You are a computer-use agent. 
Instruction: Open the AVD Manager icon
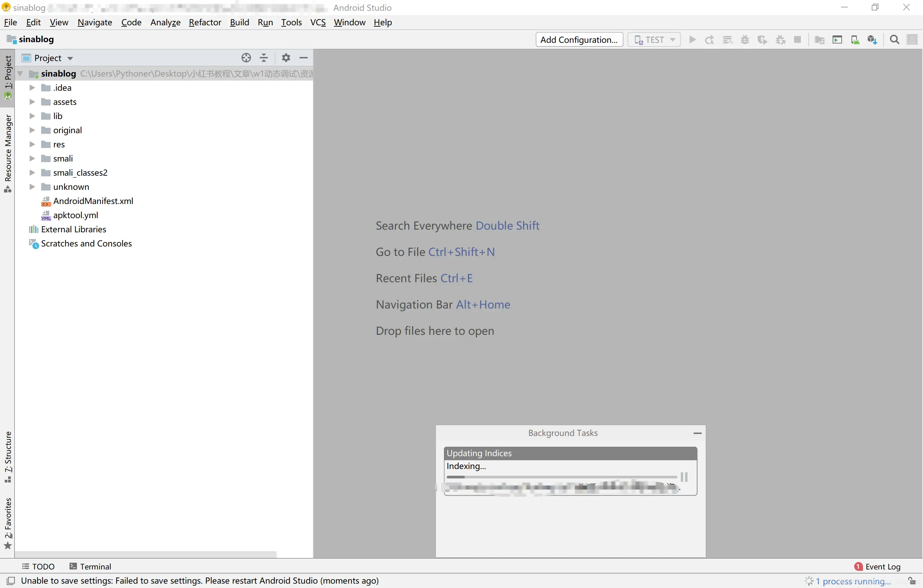(x=855, y=40)
